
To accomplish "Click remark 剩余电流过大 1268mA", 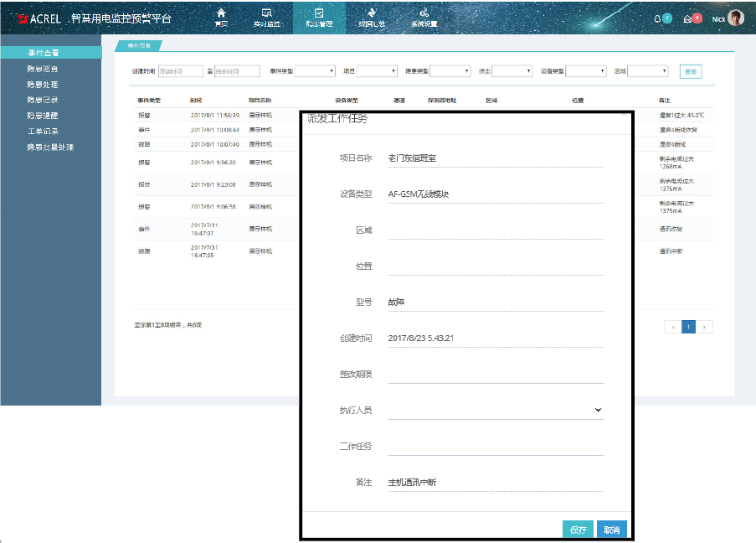I will (x=676, y=163).
